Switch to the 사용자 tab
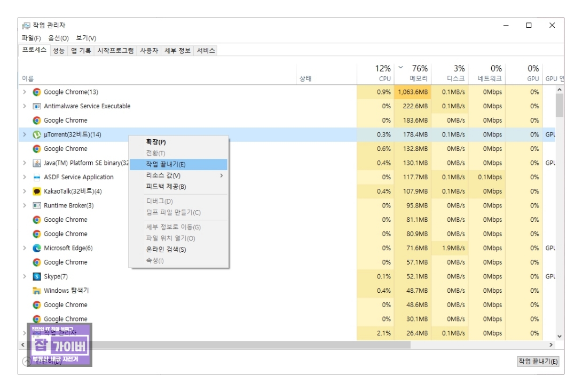 click(x=149, y=51)
